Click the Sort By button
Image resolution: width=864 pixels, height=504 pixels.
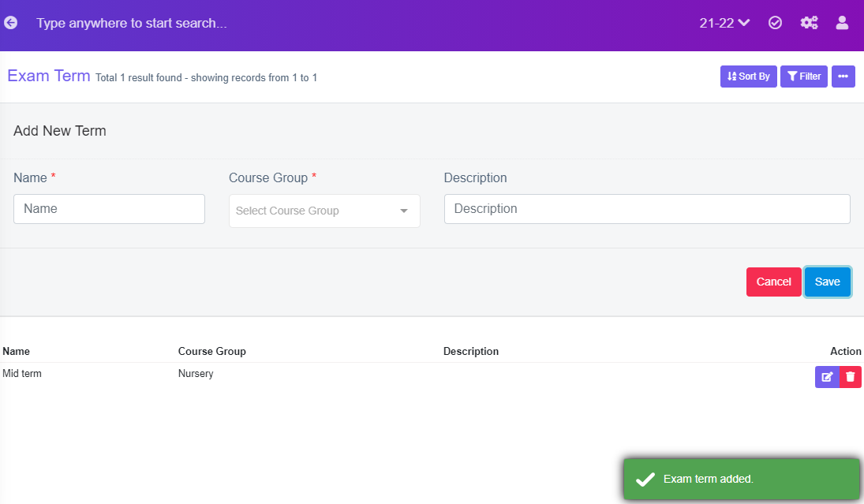click(748, 77)
